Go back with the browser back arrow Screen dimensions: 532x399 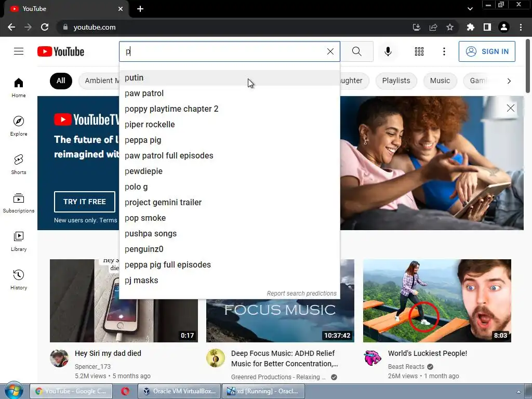(11, 27)
